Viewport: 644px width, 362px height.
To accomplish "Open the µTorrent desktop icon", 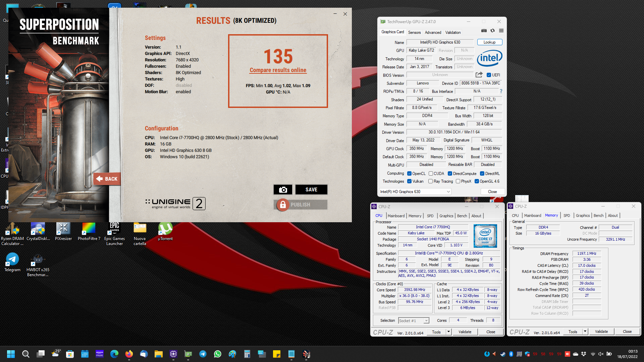I will point(165,232).
